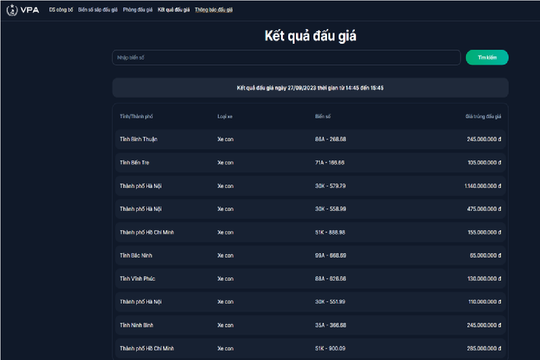Click the price 65.000.000 đ
The width and height of the screenshot is (540, 360).
[486, 256]
